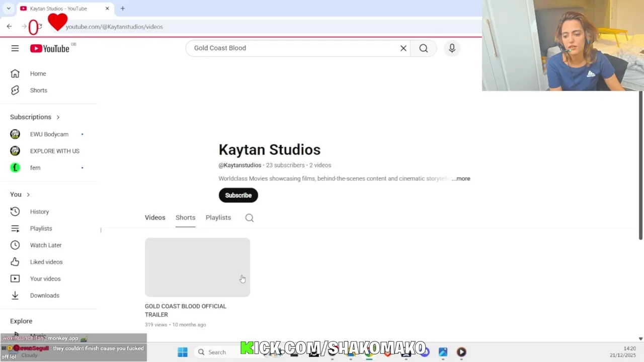Click the Kaytan Studios channel name heading
Screen dimensions: 644x362
[270, 150]
